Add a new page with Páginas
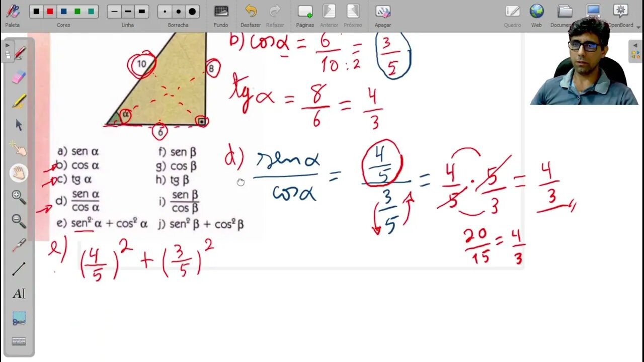This screenshot has width=644, height=362. (x=305, y=15)
